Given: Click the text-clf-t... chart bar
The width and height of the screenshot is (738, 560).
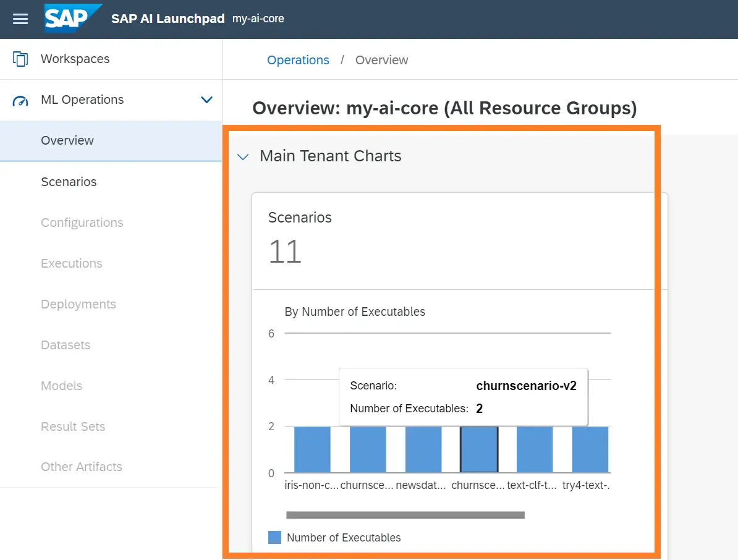Looking at the screenshot, I should (535, 449).
